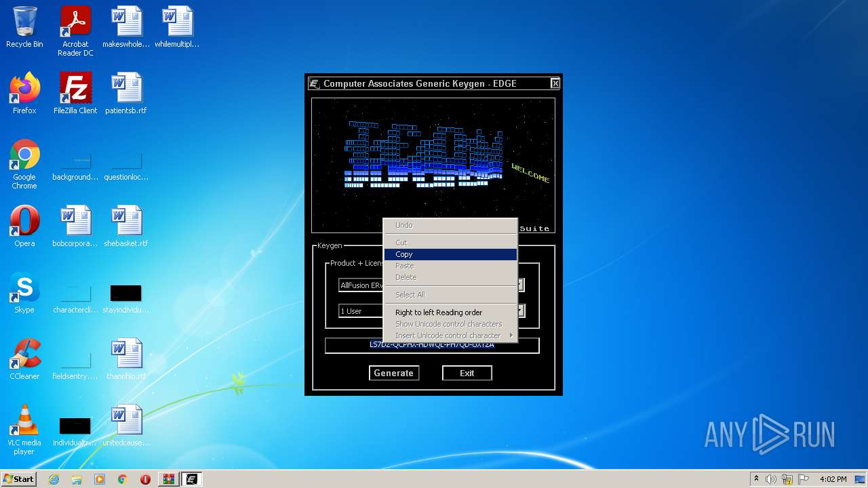
Task: Open thanohio.rtf desktop file
Action: click(126, 359)
